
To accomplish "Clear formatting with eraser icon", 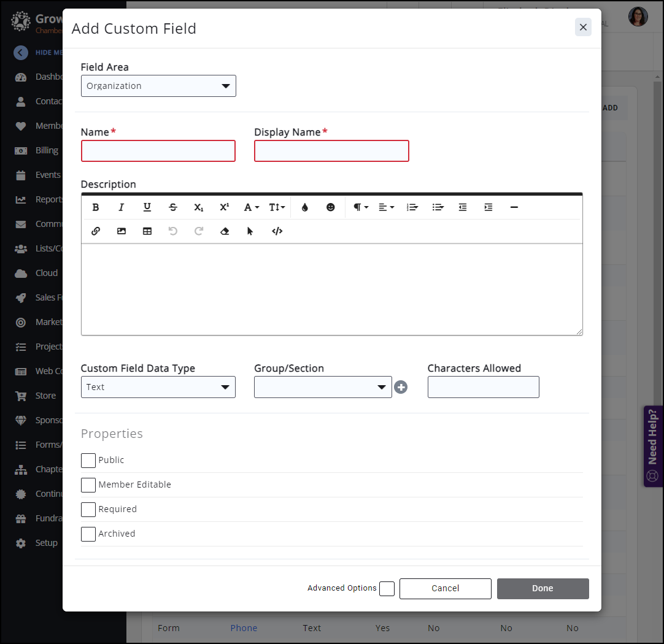I will (225, 231).
